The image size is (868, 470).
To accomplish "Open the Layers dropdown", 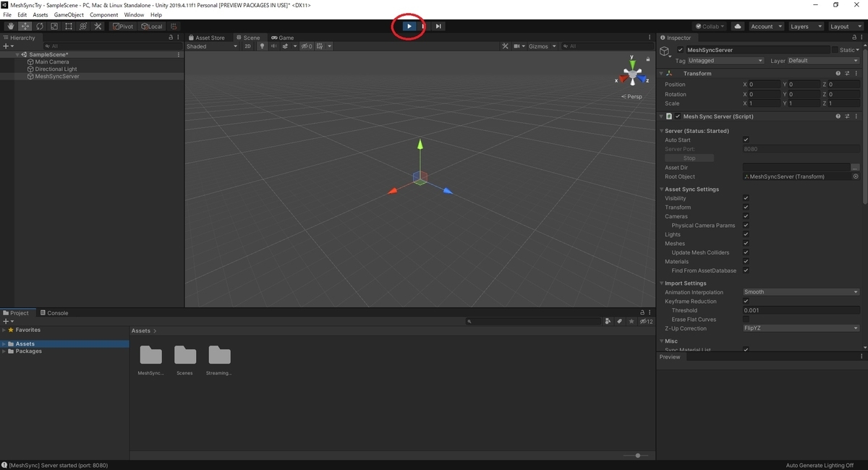I will pyautogui.click(x=805, y=27).
